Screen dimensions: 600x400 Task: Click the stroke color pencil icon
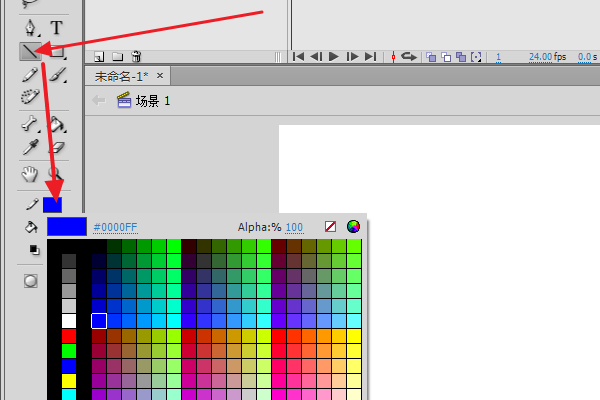pos(32,204)
